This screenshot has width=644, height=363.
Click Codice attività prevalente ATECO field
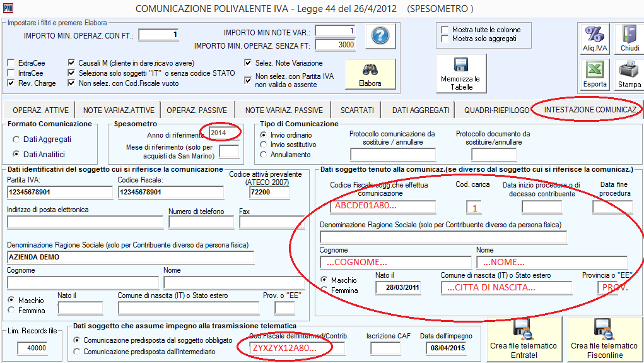point(269,193)
